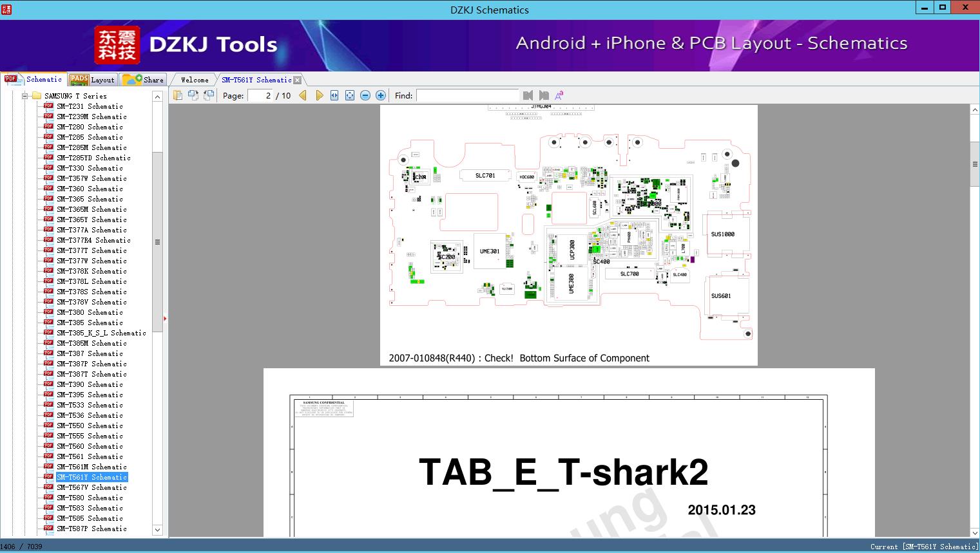Go to the next page
The image size is (980, 553).
pos(319,95)
